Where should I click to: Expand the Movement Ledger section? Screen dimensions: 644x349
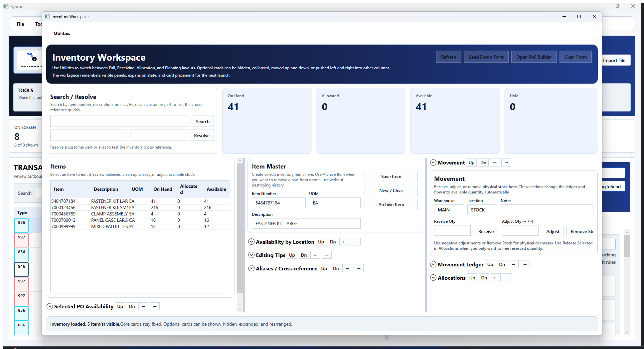433,264
